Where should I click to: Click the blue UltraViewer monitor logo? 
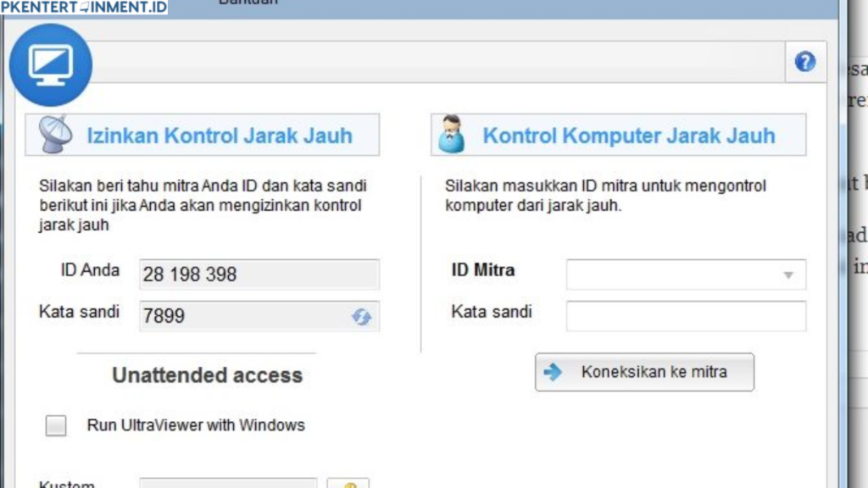point(50,64)
